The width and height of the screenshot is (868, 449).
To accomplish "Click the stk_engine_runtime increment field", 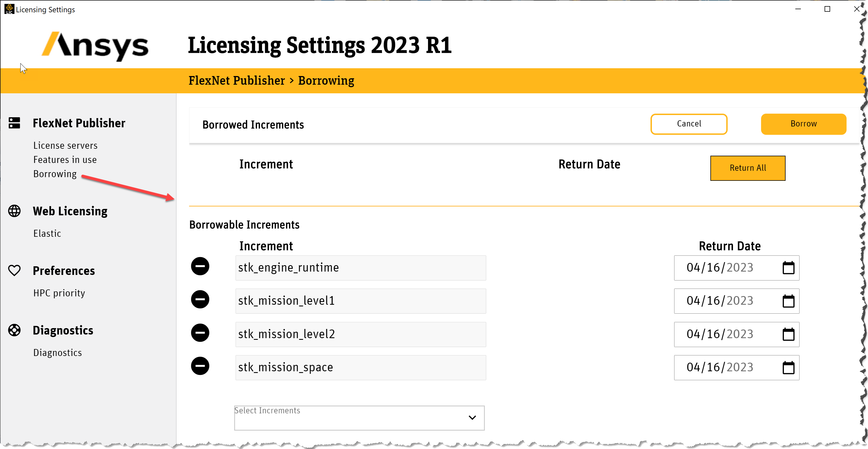I will pyautogui.click(x=361, y=268).
